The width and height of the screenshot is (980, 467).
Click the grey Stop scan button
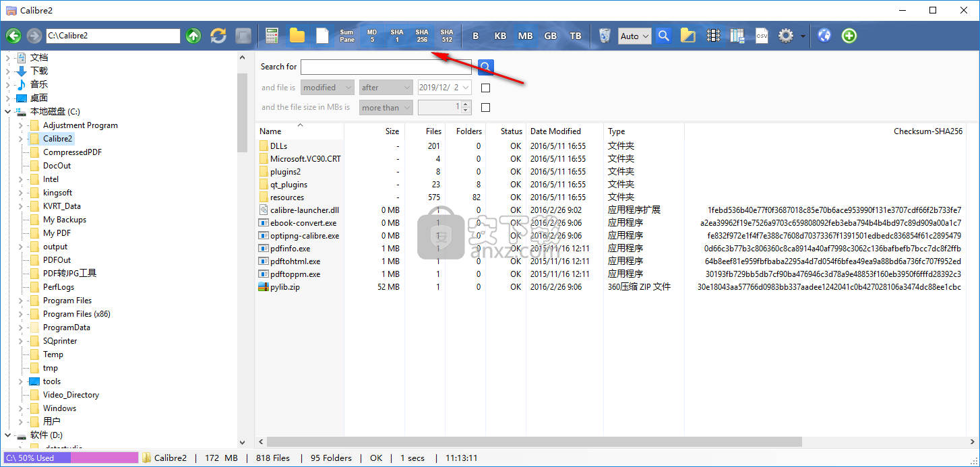243,36
